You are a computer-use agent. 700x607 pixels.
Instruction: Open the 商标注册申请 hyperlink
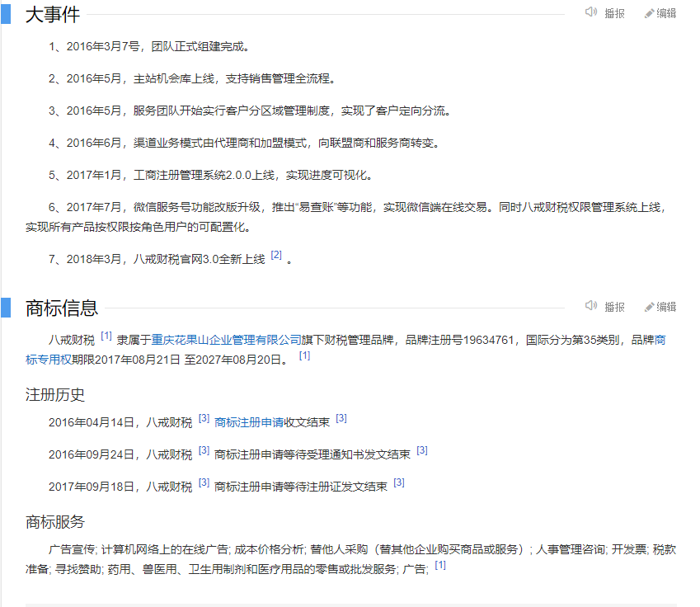tap(249, 422)
